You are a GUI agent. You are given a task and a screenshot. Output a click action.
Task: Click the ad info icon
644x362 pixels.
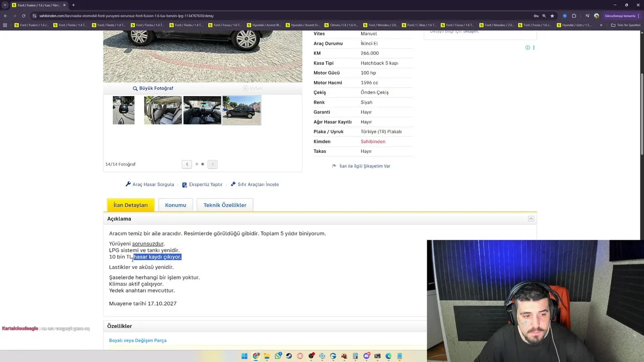coord(527,48)
